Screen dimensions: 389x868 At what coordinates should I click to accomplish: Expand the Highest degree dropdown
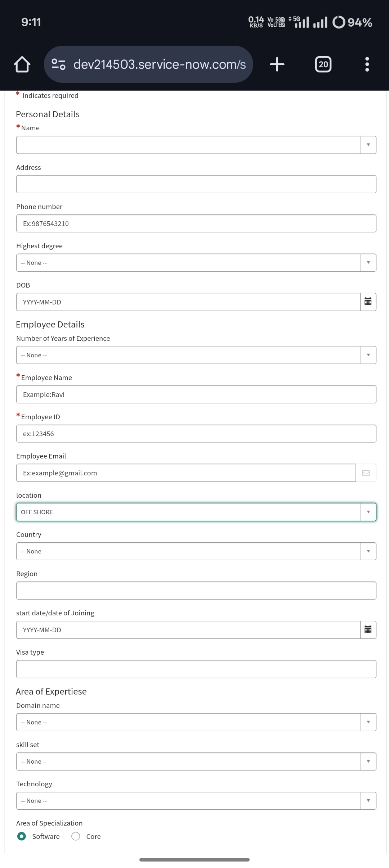pyautogui.click(x=196, y=263)
